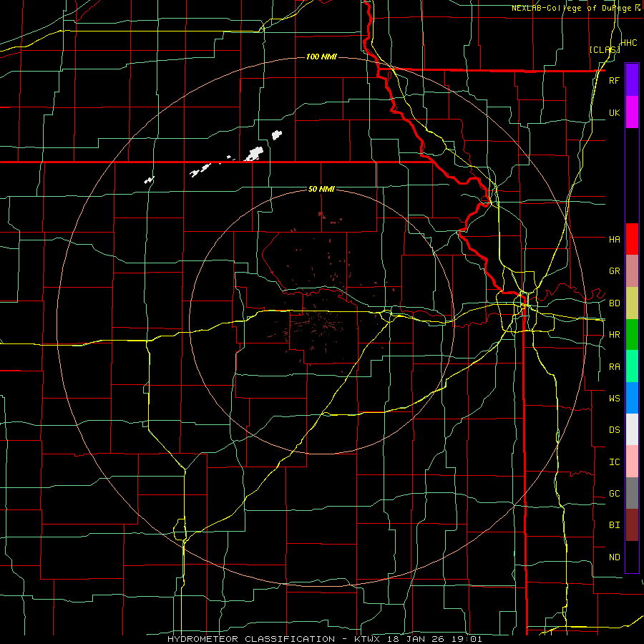The image size is (644, 644).
Task: Click the GC gray legend swatch
Action: coord(632,493)
